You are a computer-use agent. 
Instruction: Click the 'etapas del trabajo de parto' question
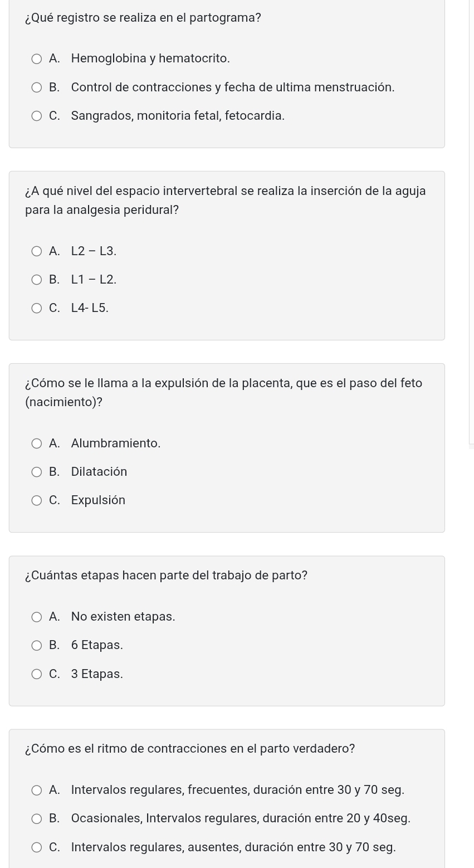[x=166, y=576]
